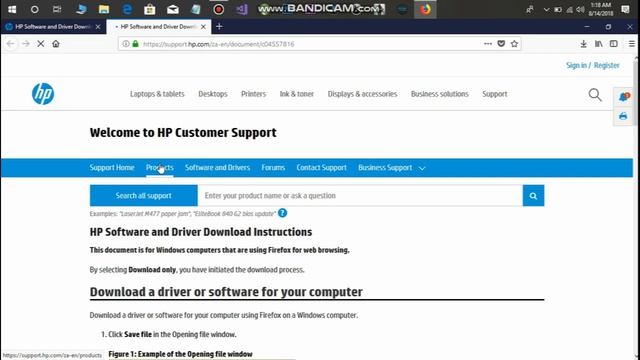Screen dimensions: 640x360
Task: Open the Printers menu
Action: pos(253,94)
